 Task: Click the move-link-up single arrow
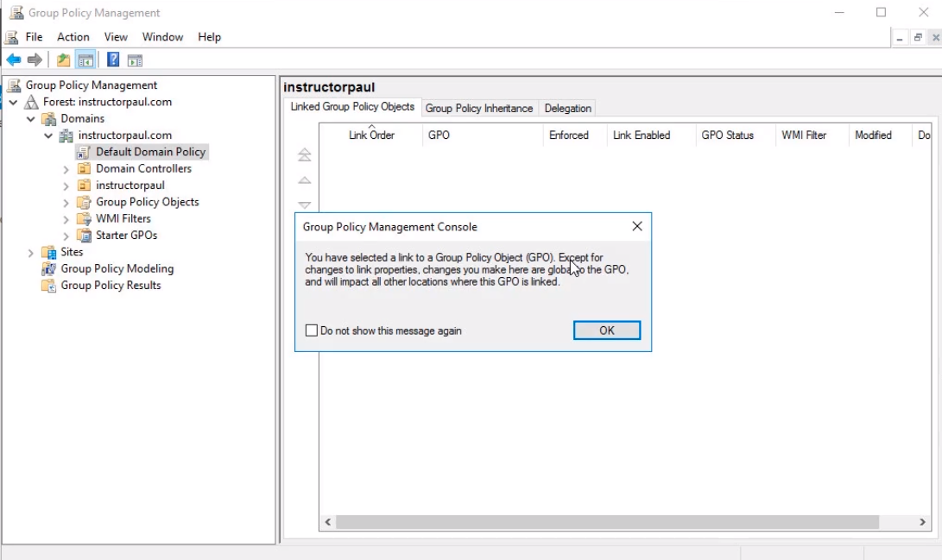pos(305,180)
